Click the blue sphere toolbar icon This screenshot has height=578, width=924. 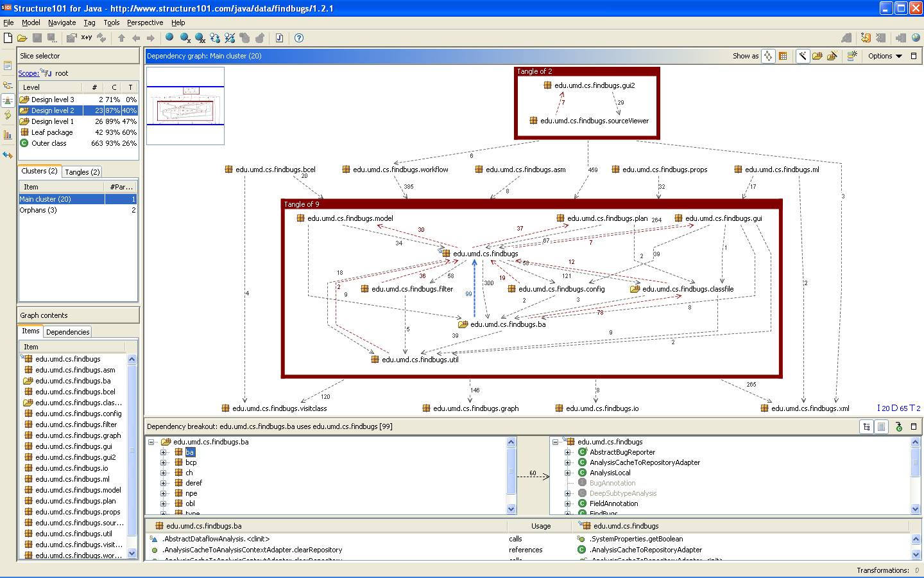point(169,38)
